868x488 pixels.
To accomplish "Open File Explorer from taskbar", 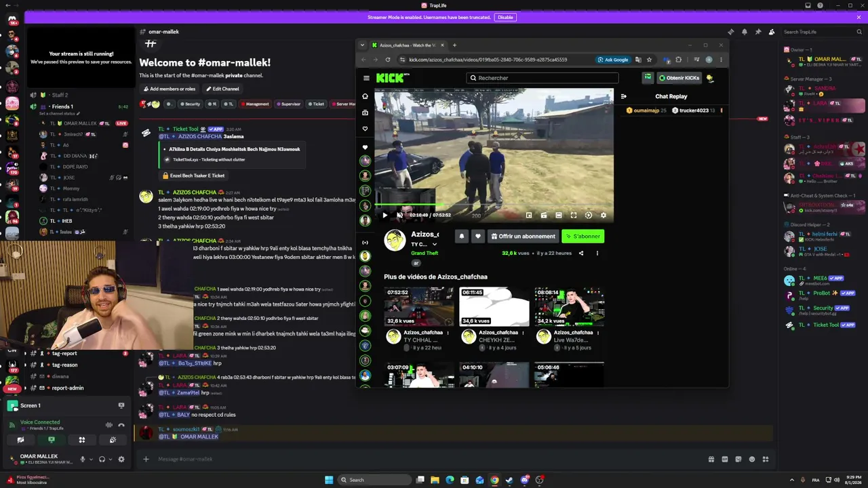I will [x=435, y=480].
